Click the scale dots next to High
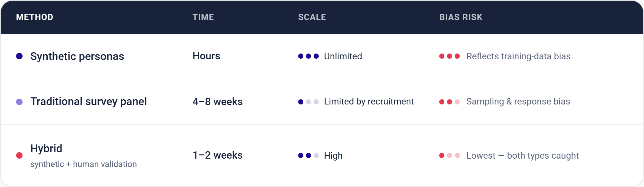 (x=308, y=155)
